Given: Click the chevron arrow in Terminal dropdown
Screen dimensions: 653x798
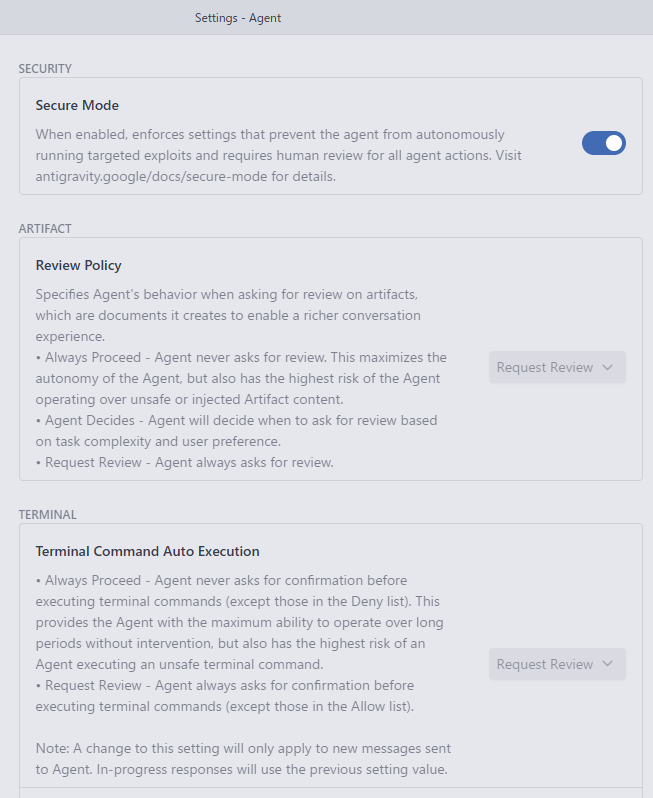Looking at the screenshot, I should (x=607, y=664).
